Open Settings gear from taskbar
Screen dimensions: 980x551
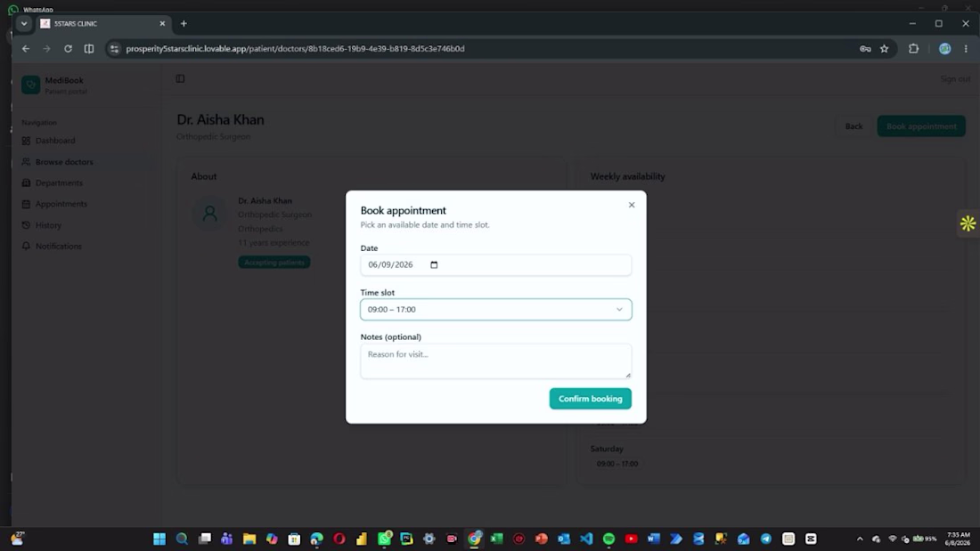[x=429, y=539]
